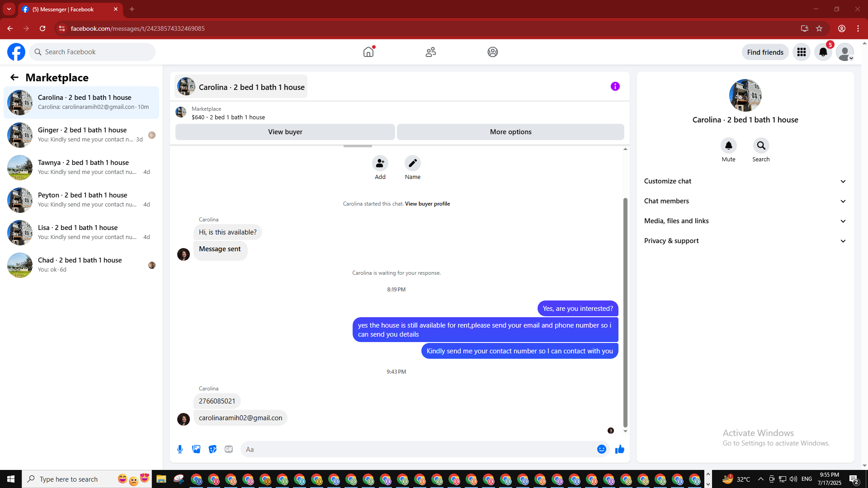
Task: Click the phone number message 2766085021
Action: click(x=217, y=401)
